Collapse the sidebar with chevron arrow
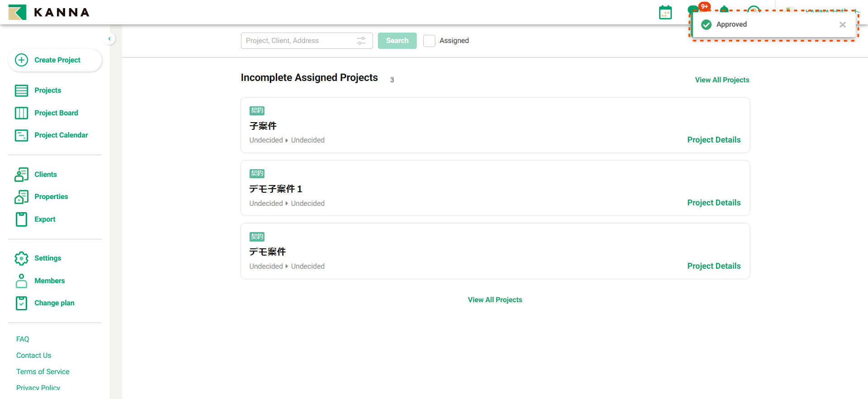This screenshot has width=868, height=399. pos(109,39)
